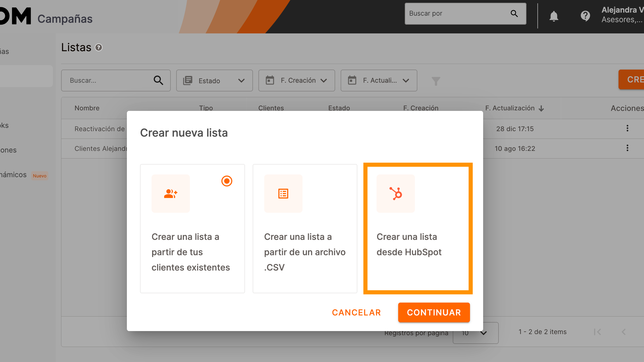Open the F. Actuali... date dropdown
This screenshot has height=362, width=644.
click(379, 81)
